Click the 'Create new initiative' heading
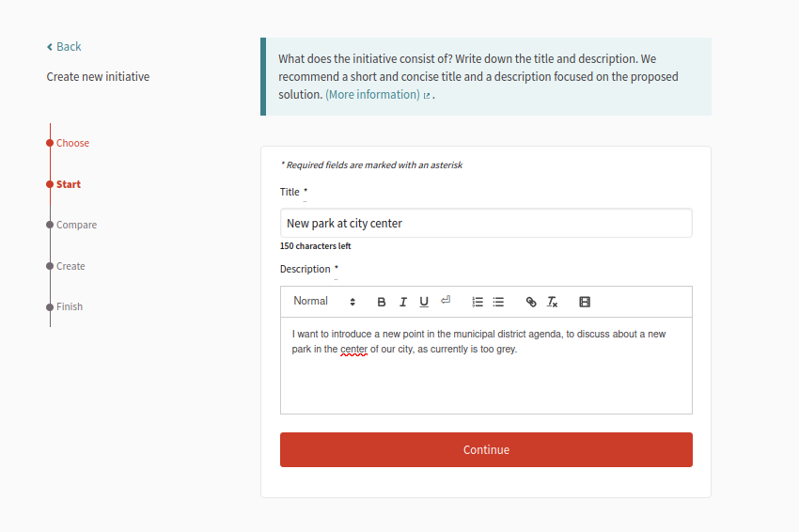 (x=98, y=77)
